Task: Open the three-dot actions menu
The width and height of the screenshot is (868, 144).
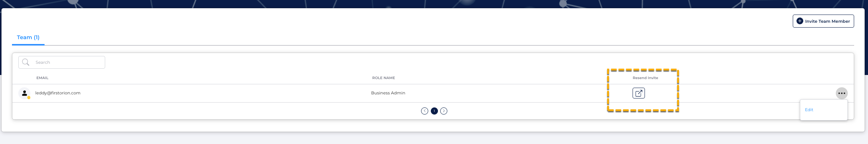Action: [x=842, y=93]
